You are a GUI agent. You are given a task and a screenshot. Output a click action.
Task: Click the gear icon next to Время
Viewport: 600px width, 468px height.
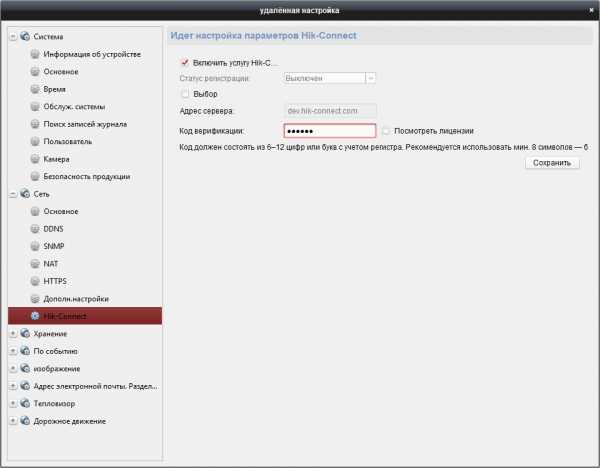[x=35, y=89]
